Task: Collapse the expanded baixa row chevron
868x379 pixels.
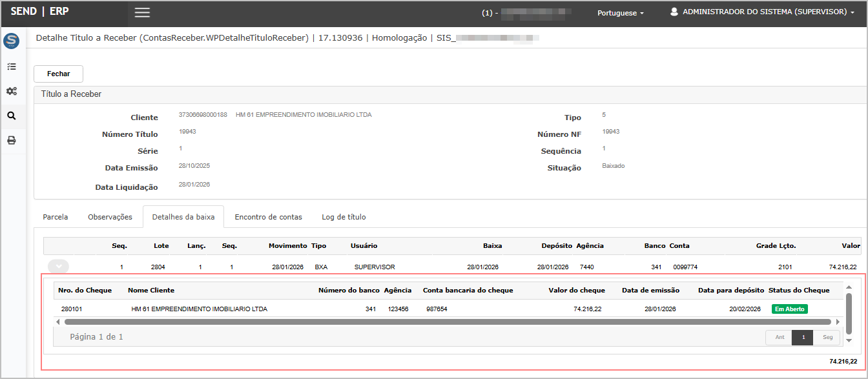Action: point(58,266)
